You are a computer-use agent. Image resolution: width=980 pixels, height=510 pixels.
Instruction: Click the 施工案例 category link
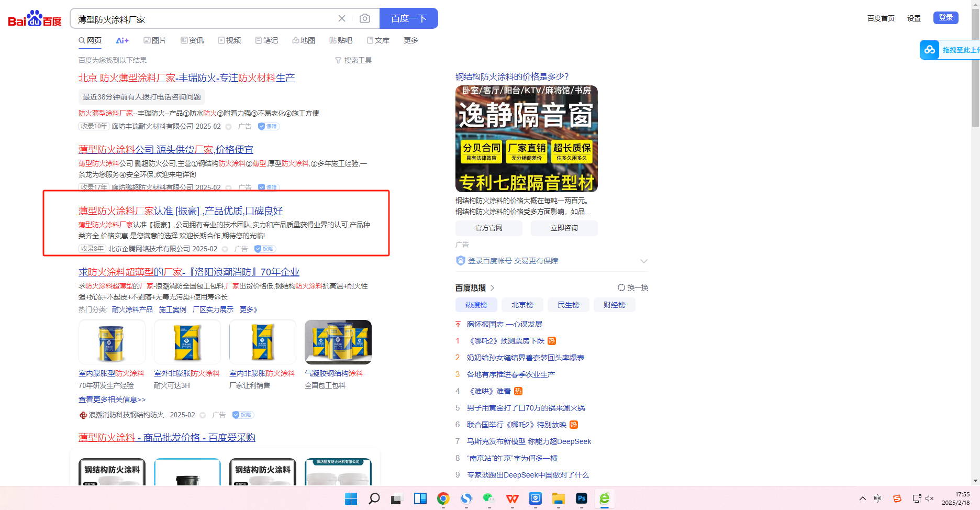173,309
